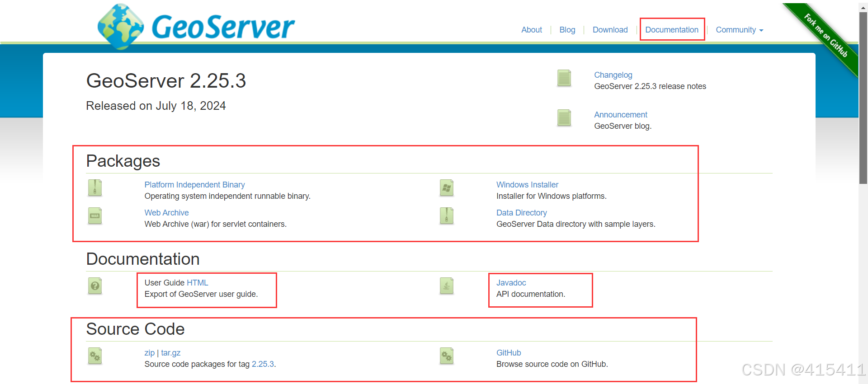Click the source code zip gears icon

pyautogui.click(x=95, y=356)
